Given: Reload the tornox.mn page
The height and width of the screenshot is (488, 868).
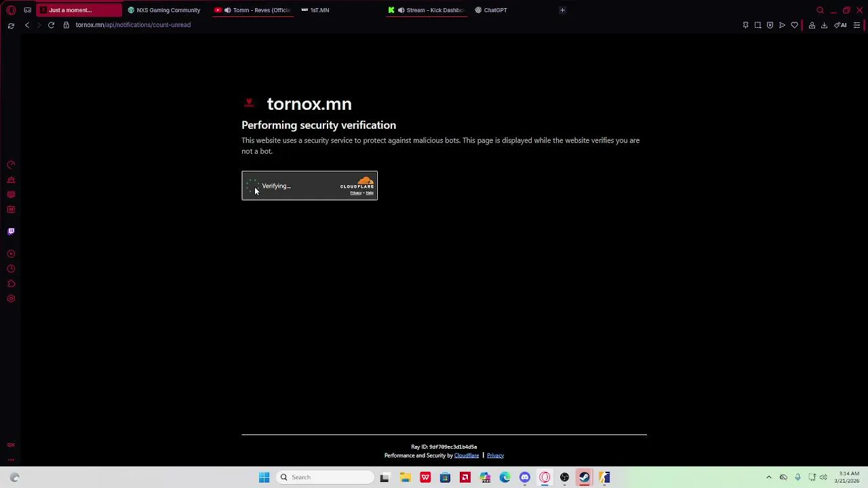Looking at the screenshot, I should click(51, 25).
